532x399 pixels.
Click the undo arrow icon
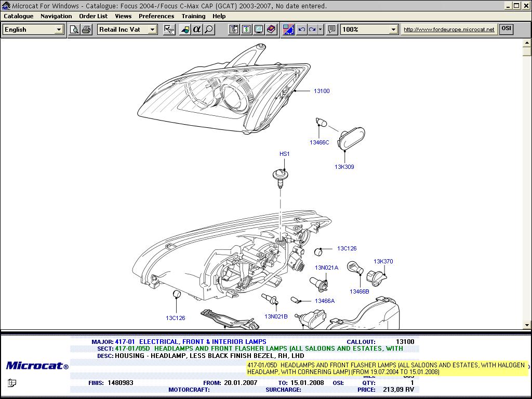[x=301, y=30]
